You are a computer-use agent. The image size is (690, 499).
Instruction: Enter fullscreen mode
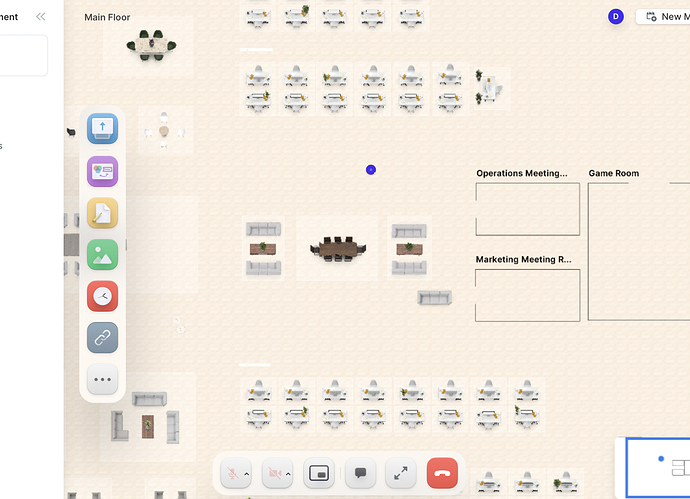click(400, 473)
